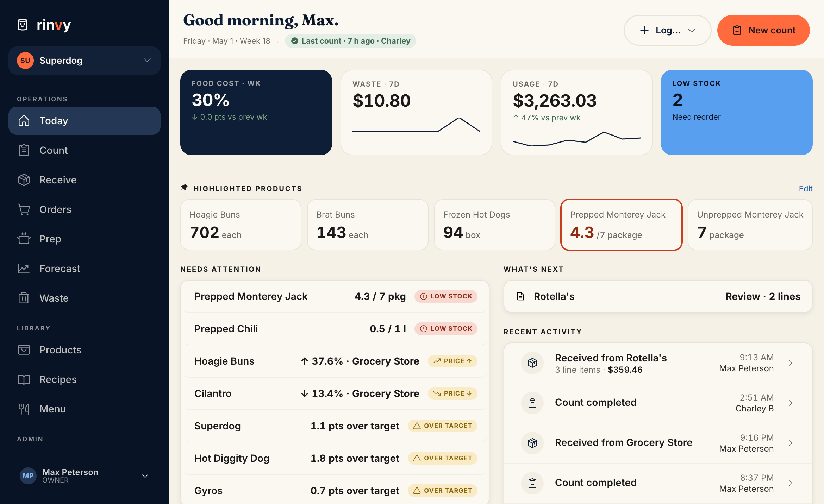Open the Recipes book icon
Viewport: 824px width, 504px height.
click(x=24, y=379)
